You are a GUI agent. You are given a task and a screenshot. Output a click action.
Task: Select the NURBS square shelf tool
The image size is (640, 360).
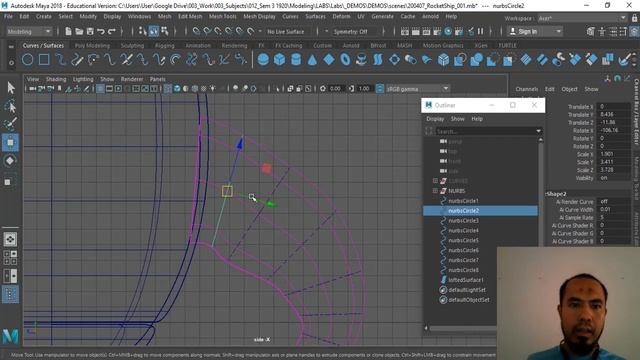coord(44,60)
